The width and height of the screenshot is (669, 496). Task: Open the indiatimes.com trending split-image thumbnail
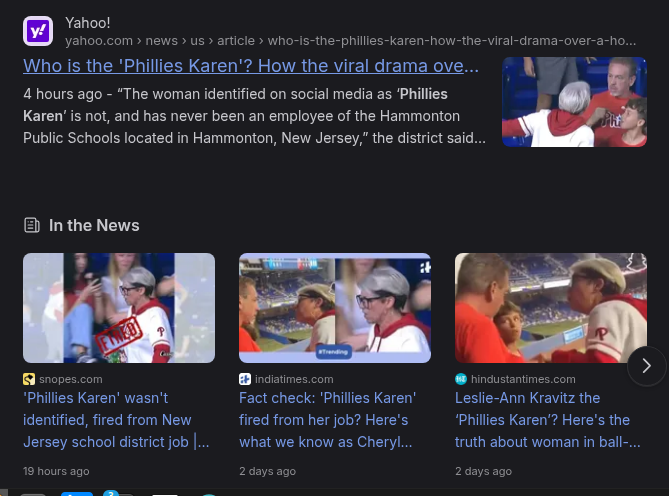click(x=335, y=308)
